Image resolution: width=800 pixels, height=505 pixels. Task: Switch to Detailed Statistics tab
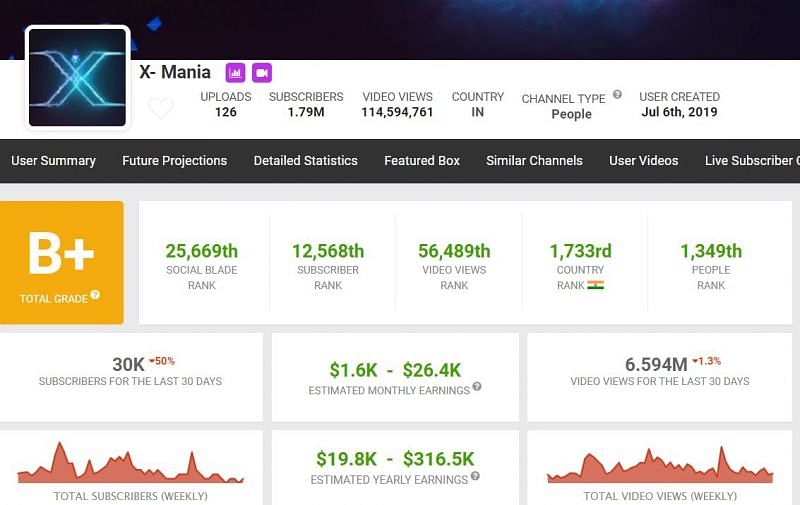coord(306,161)
